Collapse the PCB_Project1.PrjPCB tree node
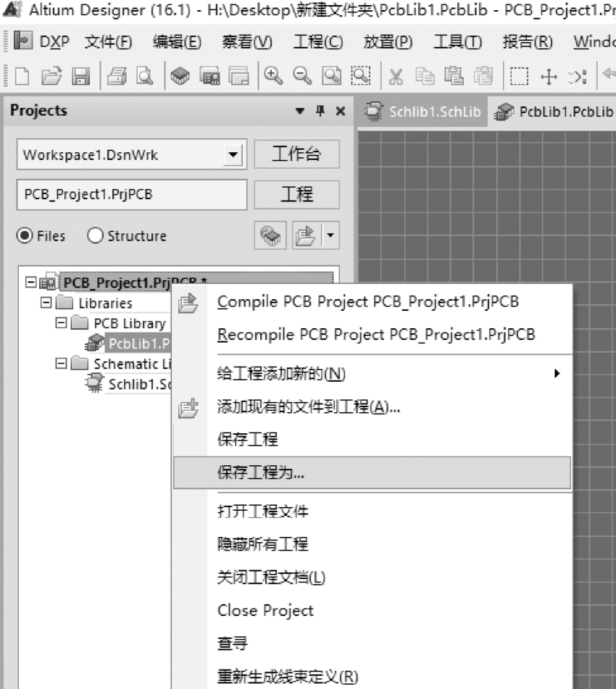 [x=30, y=282]
